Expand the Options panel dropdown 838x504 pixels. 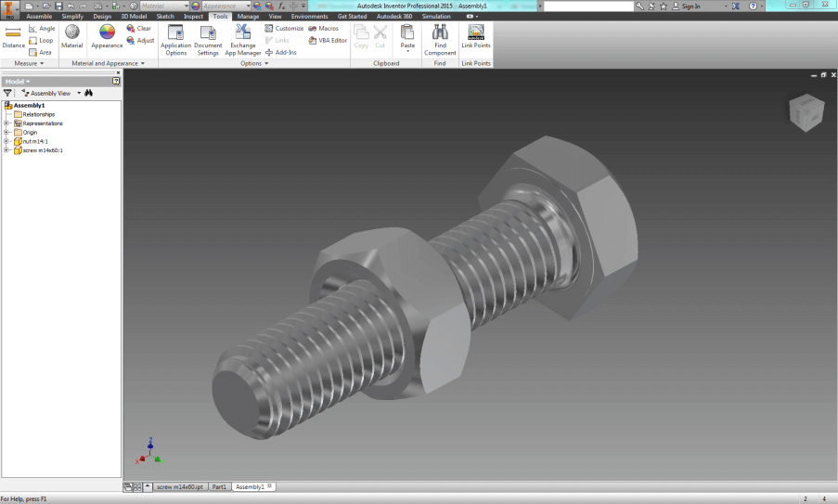(254, 63)
